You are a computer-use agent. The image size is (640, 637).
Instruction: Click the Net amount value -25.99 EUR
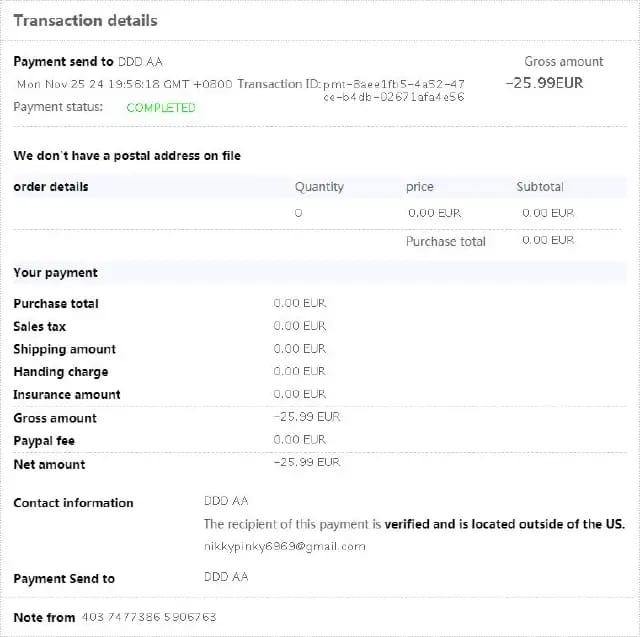307,462
